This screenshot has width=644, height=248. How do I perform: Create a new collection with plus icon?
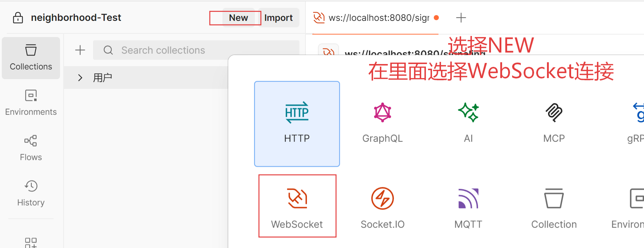[80, 50]
